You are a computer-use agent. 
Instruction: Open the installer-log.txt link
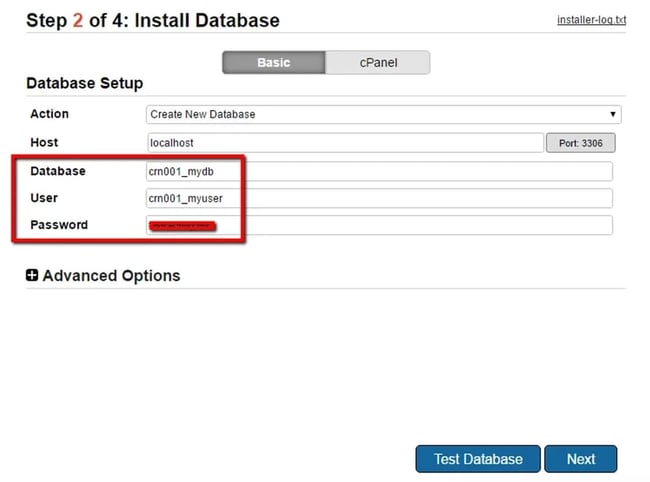click(x=591, y=20)
